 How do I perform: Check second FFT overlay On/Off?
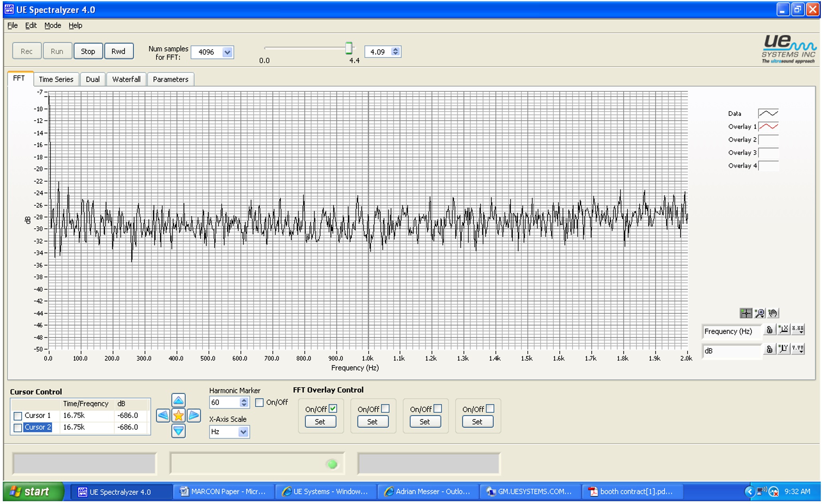click(x=385, y=409)
